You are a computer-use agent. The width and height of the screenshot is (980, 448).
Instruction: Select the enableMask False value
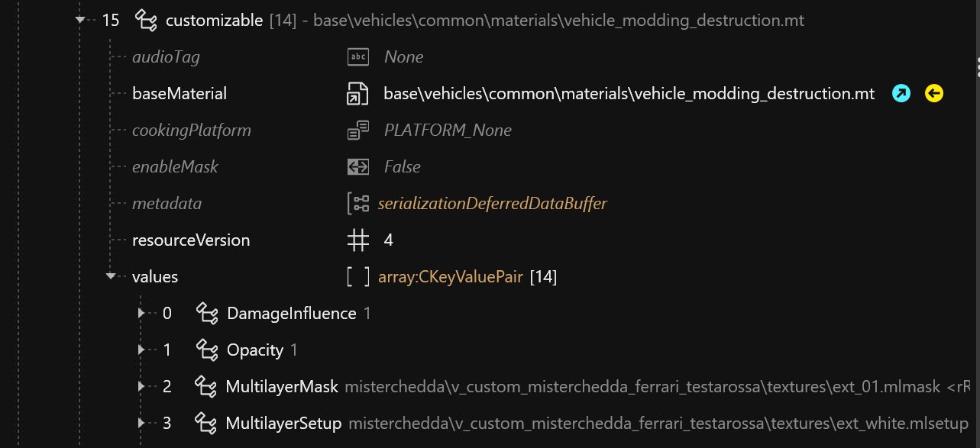(403, 167)
